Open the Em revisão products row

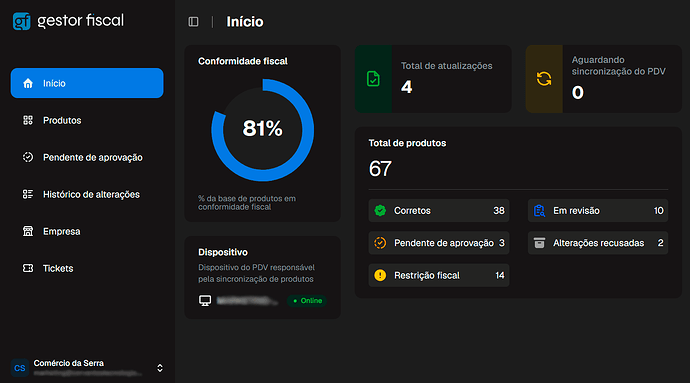pyautogui.click(x=598, y=210)
